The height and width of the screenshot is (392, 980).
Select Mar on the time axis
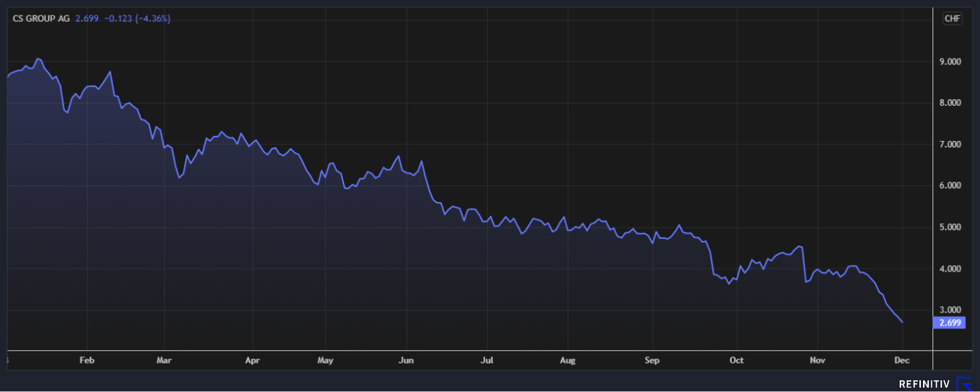[164, 360]
